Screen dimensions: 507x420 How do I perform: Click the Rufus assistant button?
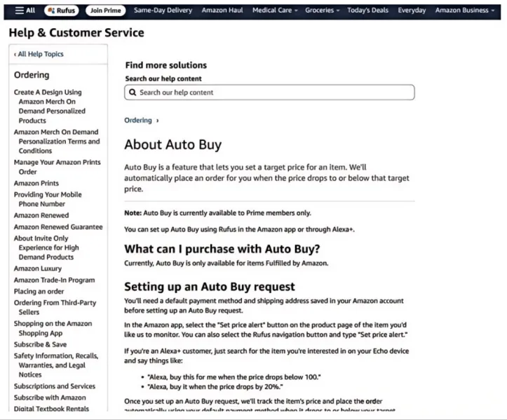[62, 11]
